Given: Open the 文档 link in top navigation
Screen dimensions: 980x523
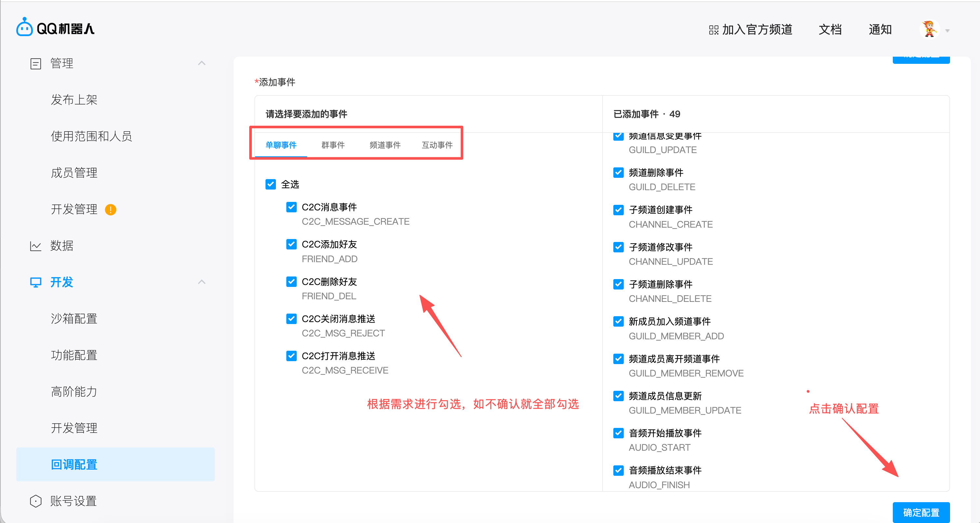Looking at the screenshot, I should (x=830, y=29).
